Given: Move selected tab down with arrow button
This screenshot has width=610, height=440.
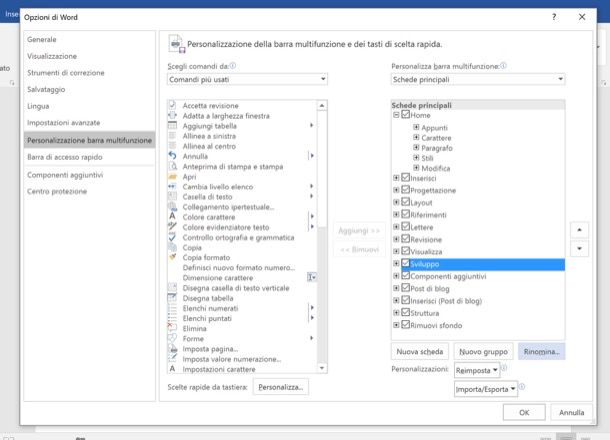Looking at the screenshot, I should (x=579, y=249).
